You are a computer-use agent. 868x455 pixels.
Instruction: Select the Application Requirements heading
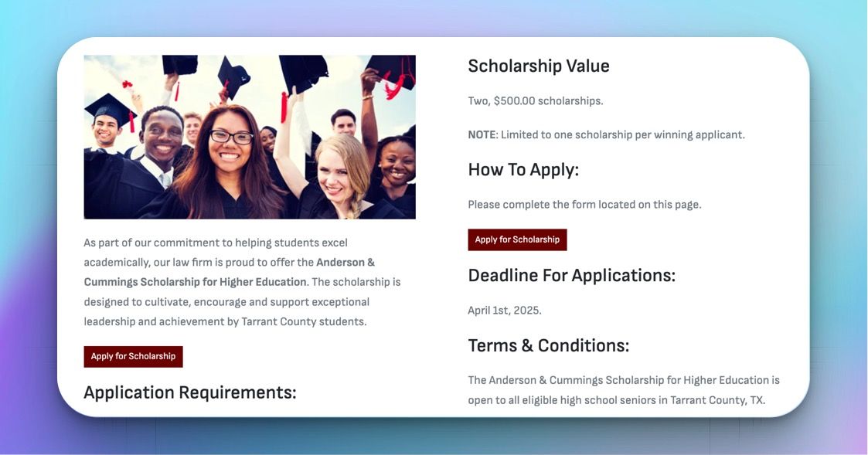(x=190, y=392)
